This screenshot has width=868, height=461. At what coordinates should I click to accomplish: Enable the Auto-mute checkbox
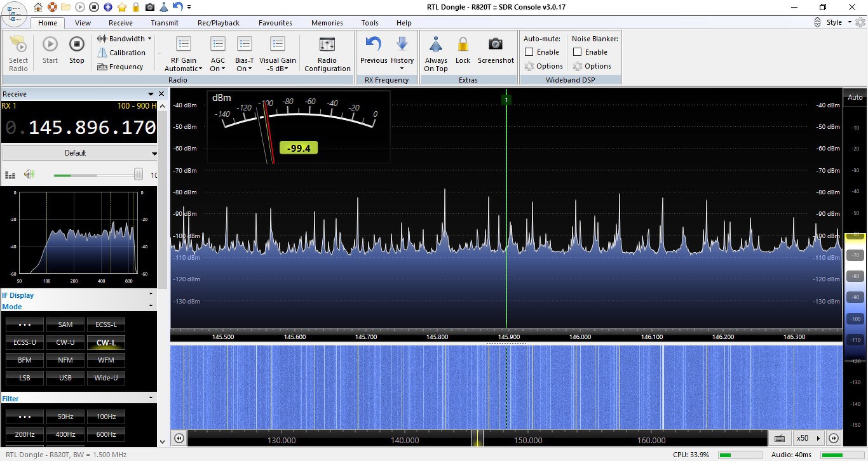529,52
